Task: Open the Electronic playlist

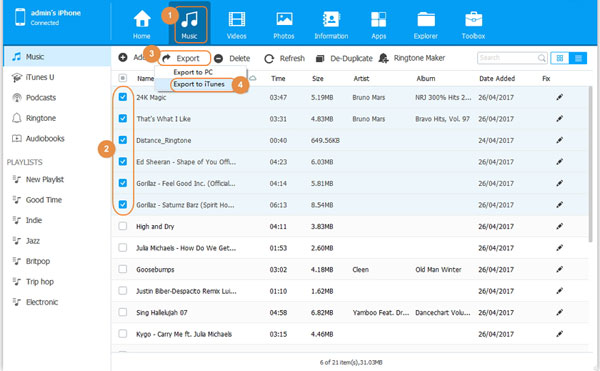Action: coord(57,302)
